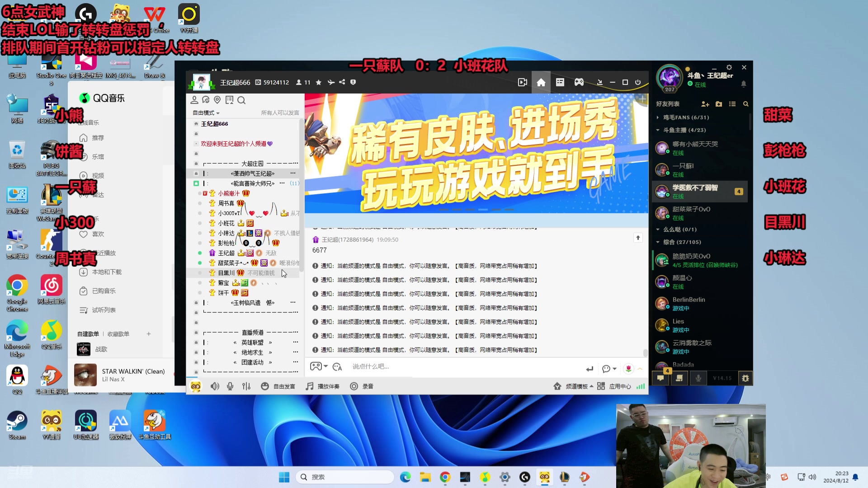868x488 pixels.
Task: Toggle 自由发言 free speech mode
Action: (x=278, y=386)
